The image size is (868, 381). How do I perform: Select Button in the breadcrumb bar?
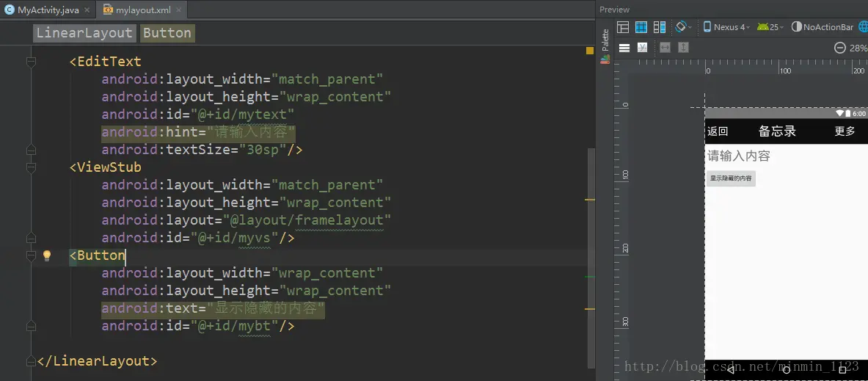(x=167, y=33)
